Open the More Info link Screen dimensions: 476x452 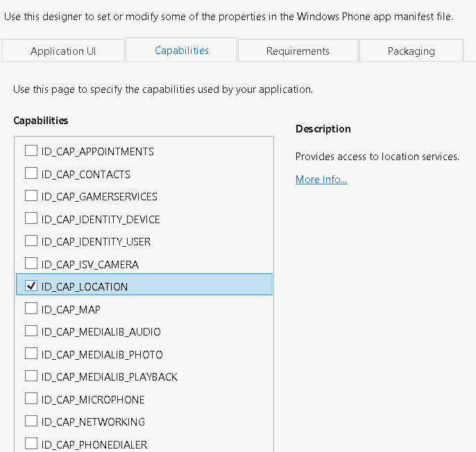tap(321, 180)
